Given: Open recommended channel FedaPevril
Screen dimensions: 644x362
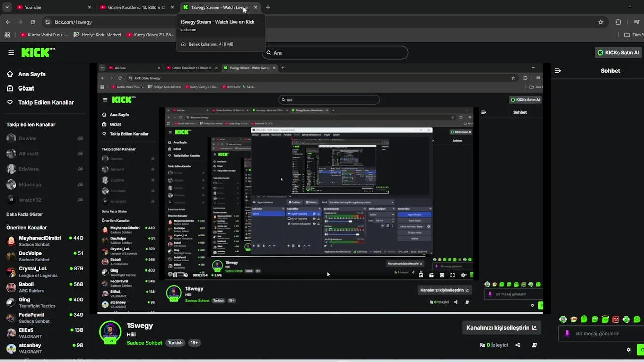Looking at the screenshot, I should click(44, 318).
